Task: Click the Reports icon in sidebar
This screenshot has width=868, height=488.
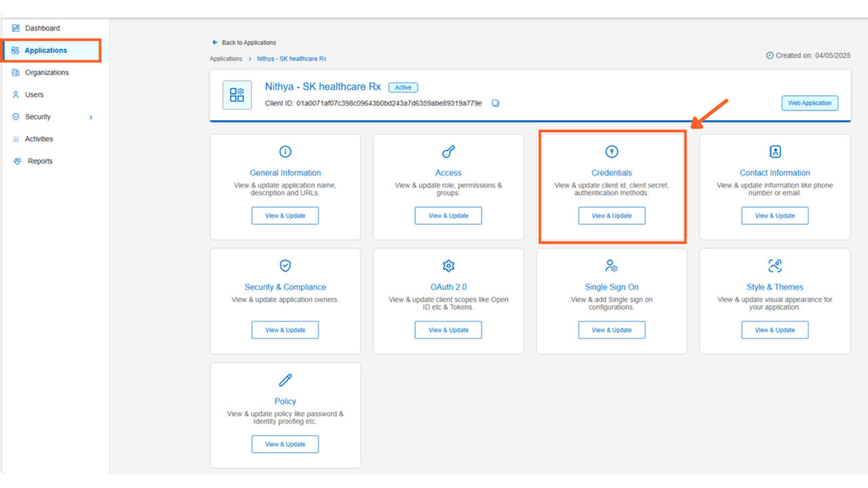Action: click(17, 161)
